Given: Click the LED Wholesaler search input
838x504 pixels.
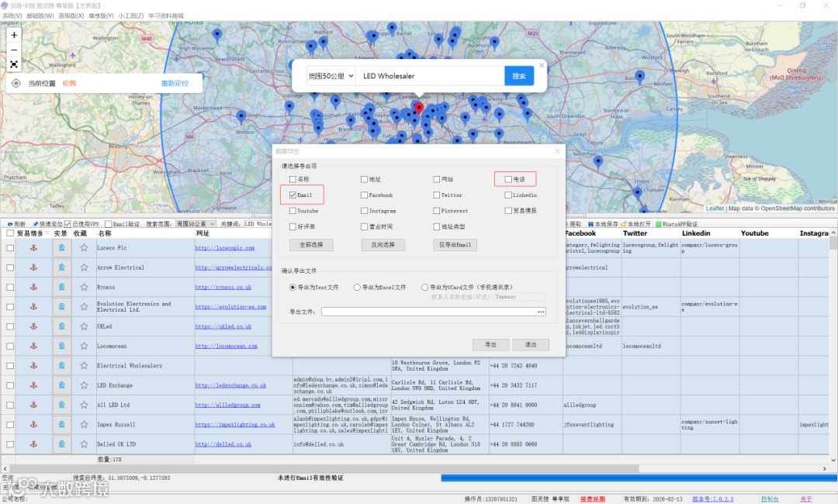Looking at the screenshot, I should [x=430, y=76].
